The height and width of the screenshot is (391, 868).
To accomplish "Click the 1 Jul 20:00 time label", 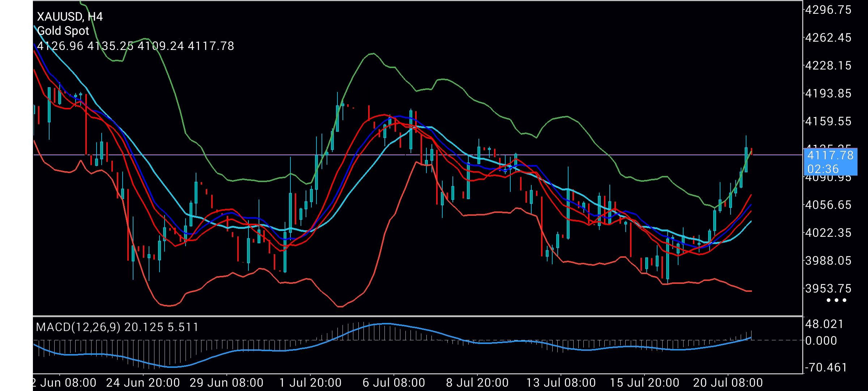I will [x=310, y=383].
